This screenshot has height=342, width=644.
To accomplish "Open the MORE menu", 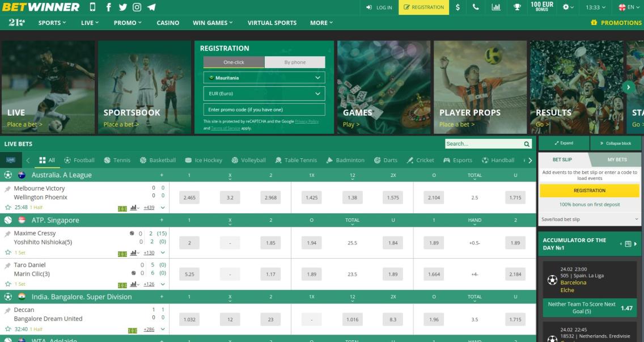I will (x=321, y=23).
